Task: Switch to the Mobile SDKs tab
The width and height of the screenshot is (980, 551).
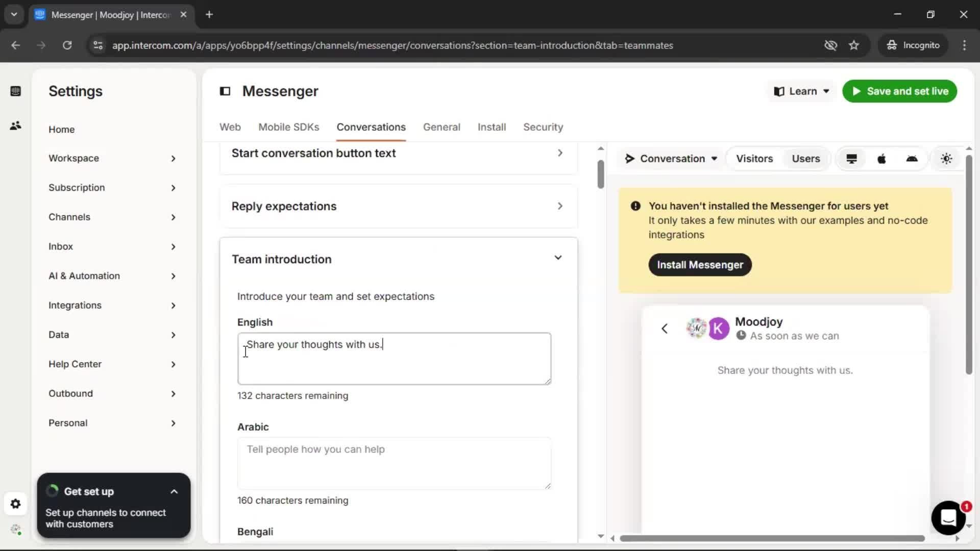Action: coord(288,128)
